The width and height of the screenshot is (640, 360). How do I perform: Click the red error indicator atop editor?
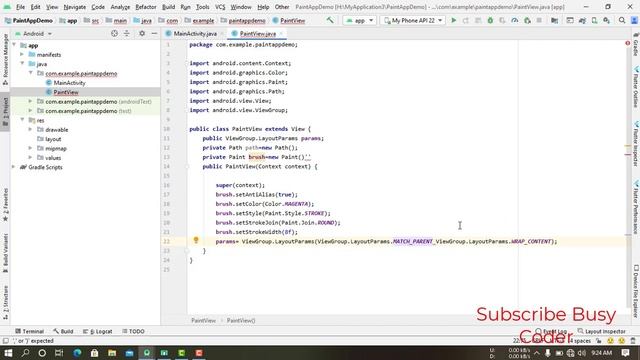tap(628, 43)
